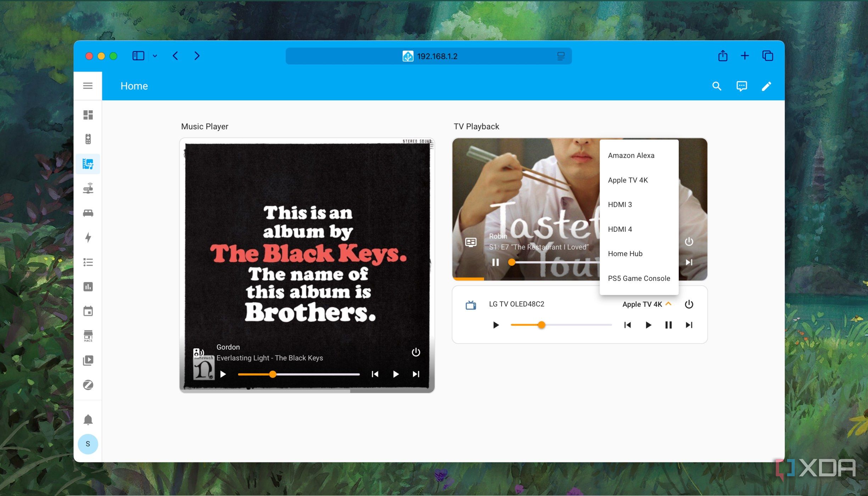868x496 pixels.
Task: Open Safari share button
Action: click(722, 56)
